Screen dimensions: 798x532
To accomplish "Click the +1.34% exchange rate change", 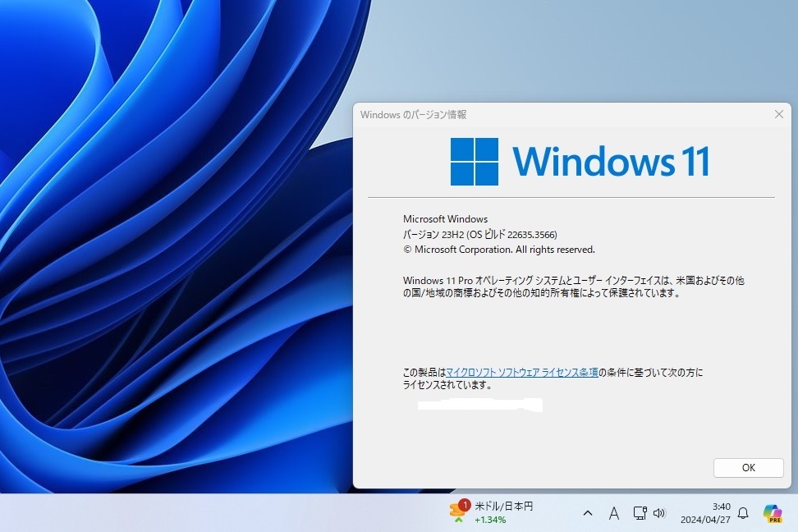I will pos(490,520).
